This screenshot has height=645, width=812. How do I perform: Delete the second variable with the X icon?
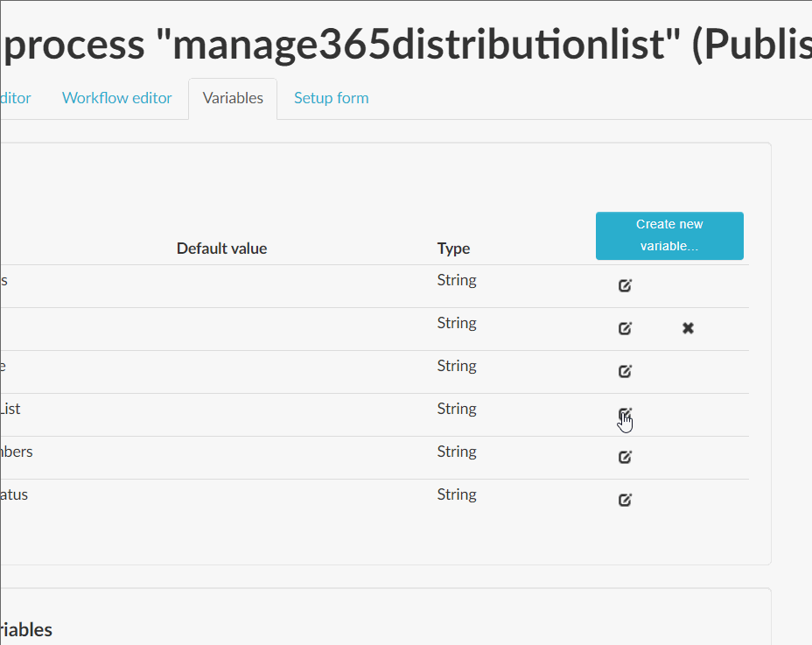[x=688, y=328]
